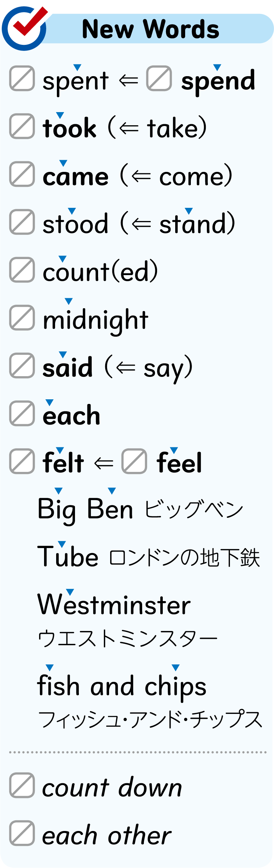Click the blue accent triangle above "said"
This screenshot has width=274, height=868.
point(63,354)
